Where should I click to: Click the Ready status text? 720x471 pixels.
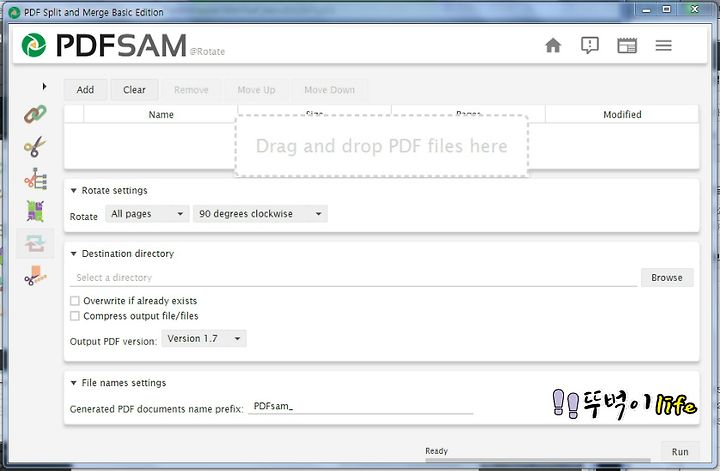coord(436,451)
